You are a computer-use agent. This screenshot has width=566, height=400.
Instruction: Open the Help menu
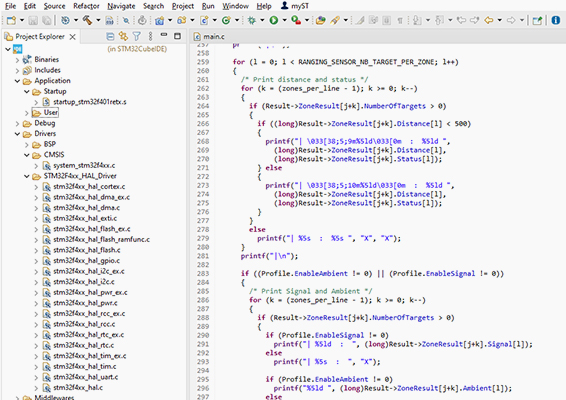[264, 6]
